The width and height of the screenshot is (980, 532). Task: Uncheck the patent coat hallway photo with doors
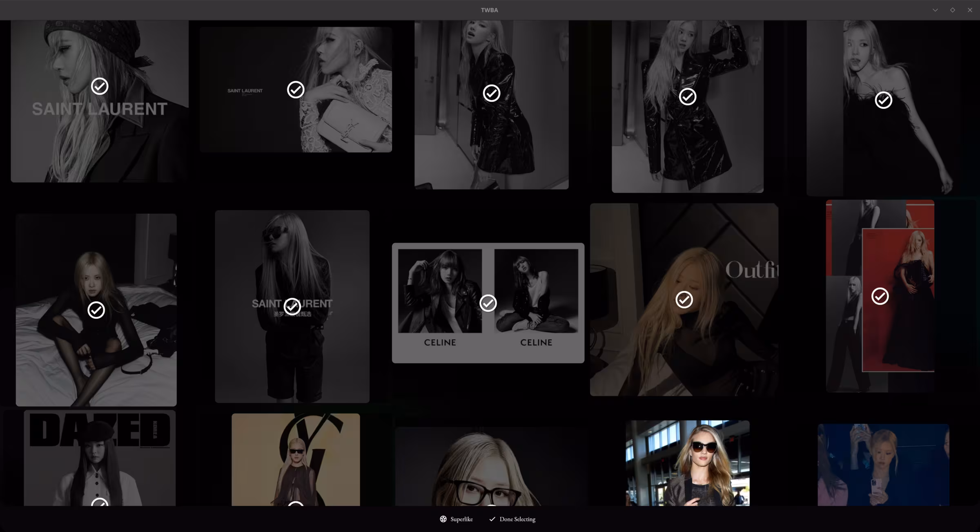click(492, 93)
